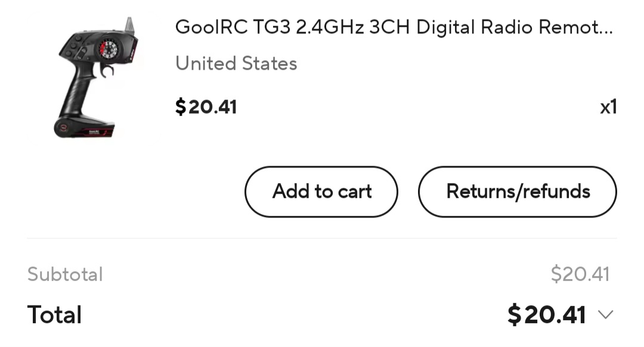Click the trigger on the controller image

tap(106, 70)
